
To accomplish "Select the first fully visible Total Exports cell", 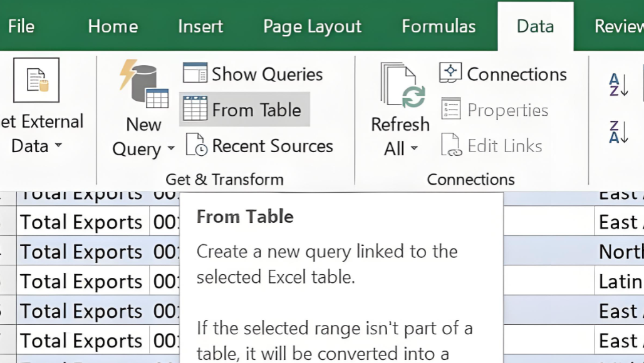I will pos(81,222).
